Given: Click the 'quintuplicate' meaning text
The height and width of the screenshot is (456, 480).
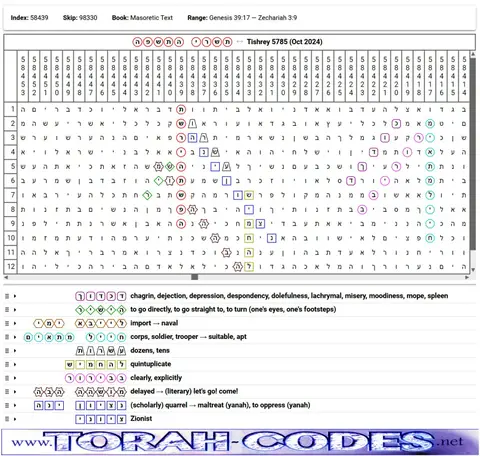Looking at the screenshot, I should [x=151, y=364].
